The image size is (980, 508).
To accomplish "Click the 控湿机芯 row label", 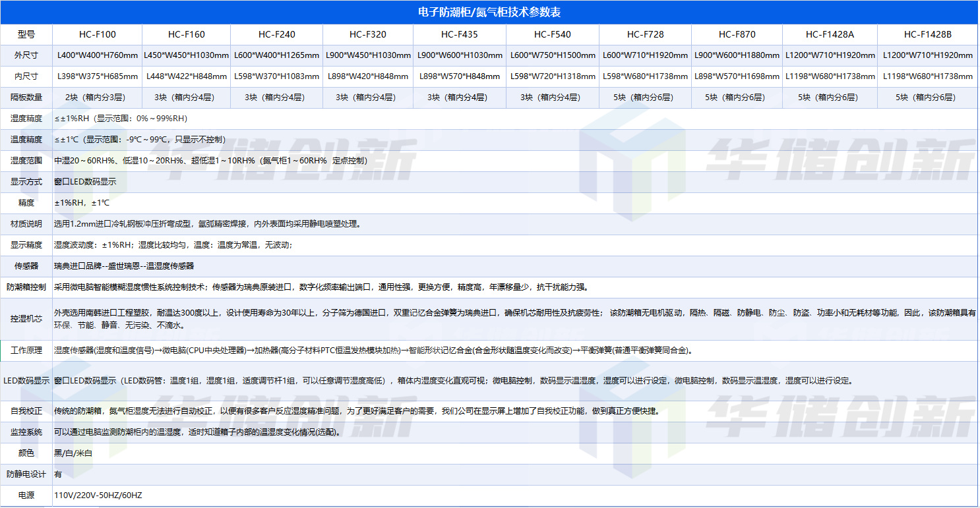I will (x=26, y=319).
